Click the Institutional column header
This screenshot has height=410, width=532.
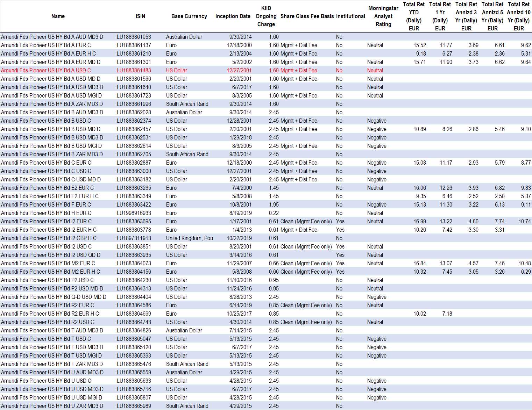350,16
